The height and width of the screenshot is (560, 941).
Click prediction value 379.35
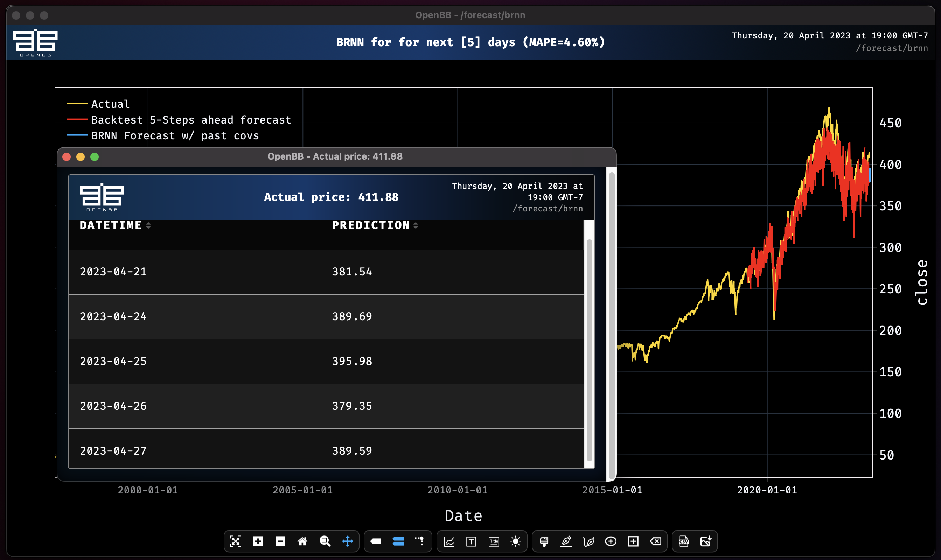pyautogui.click(x=352, y=406)
